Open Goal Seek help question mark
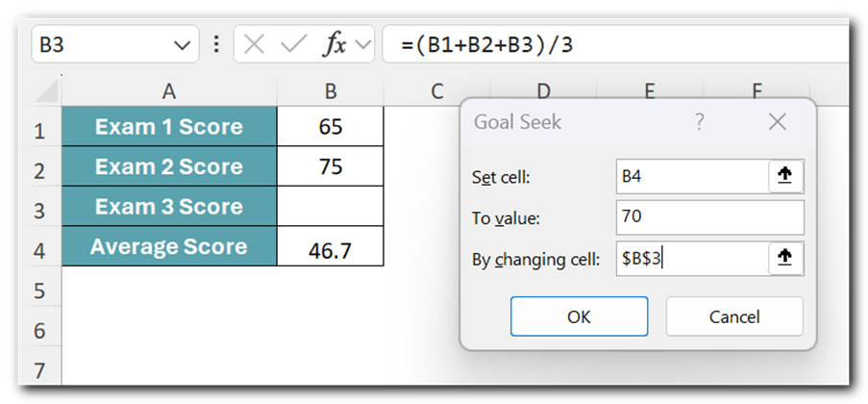Image resolution: width=868 pixels, height=404 pixels. [x=700, y=121]
